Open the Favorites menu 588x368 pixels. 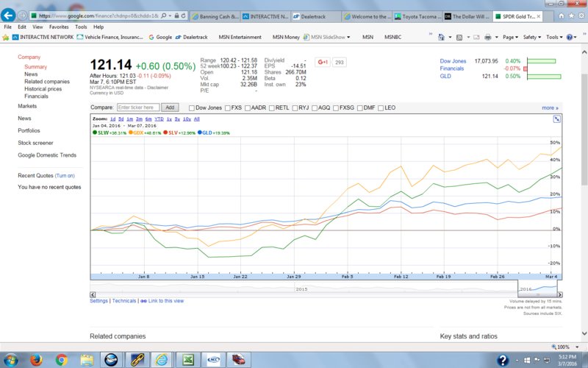tap(59, 27)
